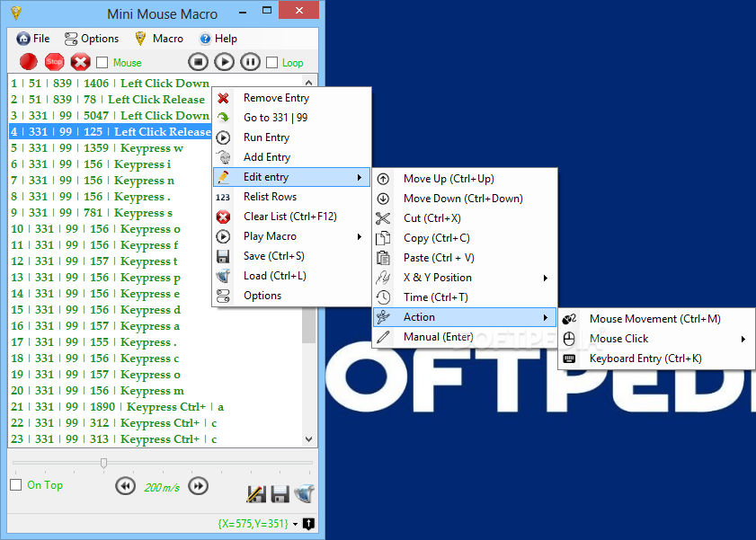Click Options in the context menu
756x540 pixels.
tap(291, 296)
